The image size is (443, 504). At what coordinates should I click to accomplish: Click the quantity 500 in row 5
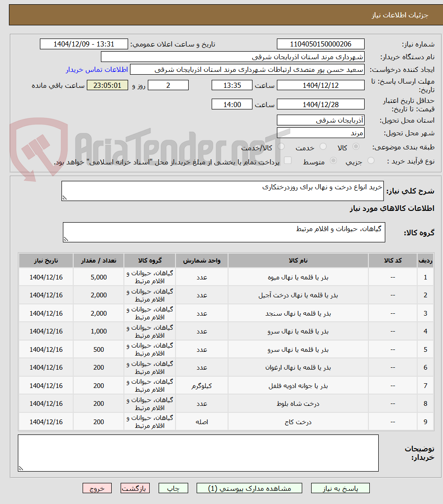[x=99, y=349]
